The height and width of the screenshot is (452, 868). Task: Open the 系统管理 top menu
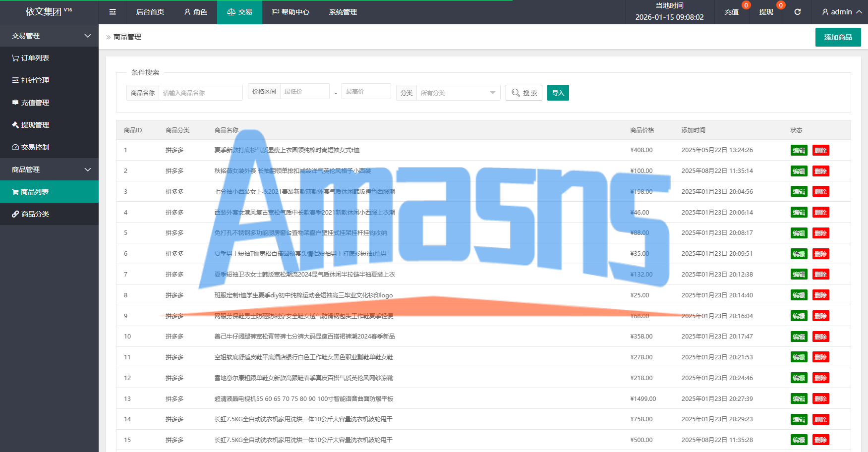click(x=343, y=12)
